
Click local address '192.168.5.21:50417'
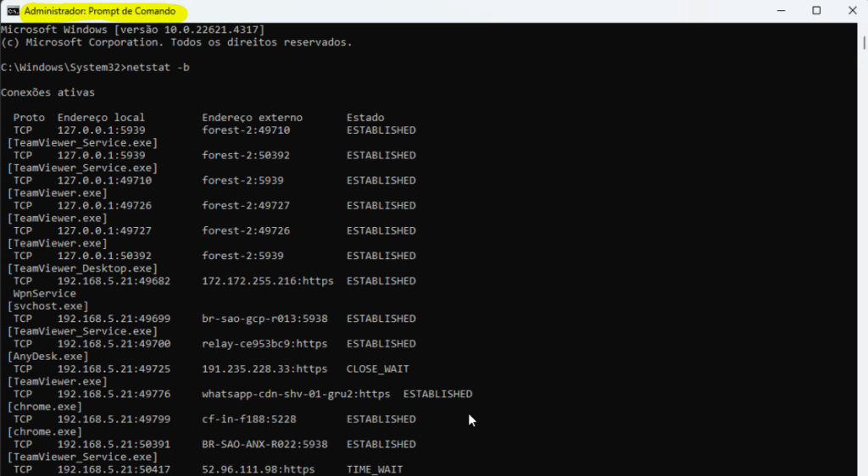pos(114,469)
